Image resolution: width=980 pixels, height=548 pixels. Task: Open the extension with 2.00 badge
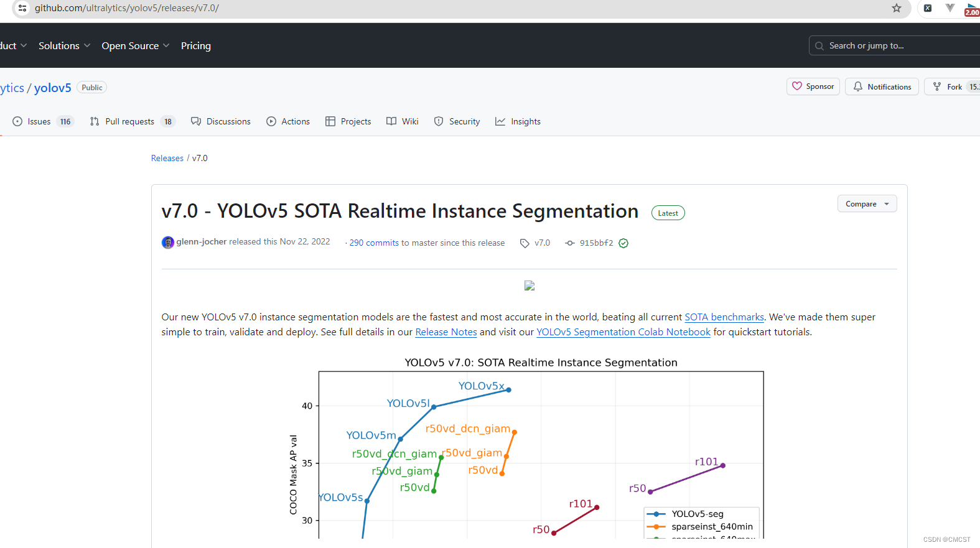[x=972, y=9]
